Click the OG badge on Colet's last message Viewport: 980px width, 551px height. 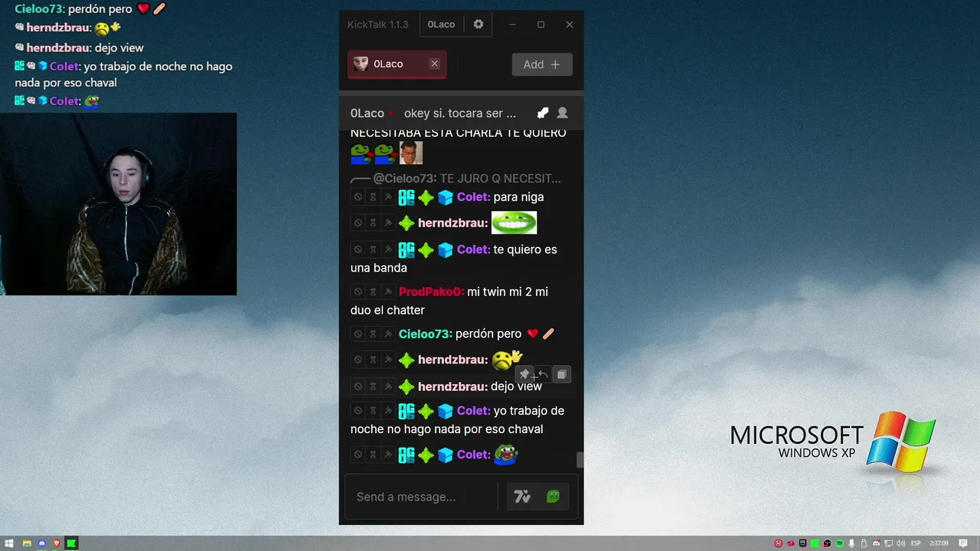click(407, 455)
